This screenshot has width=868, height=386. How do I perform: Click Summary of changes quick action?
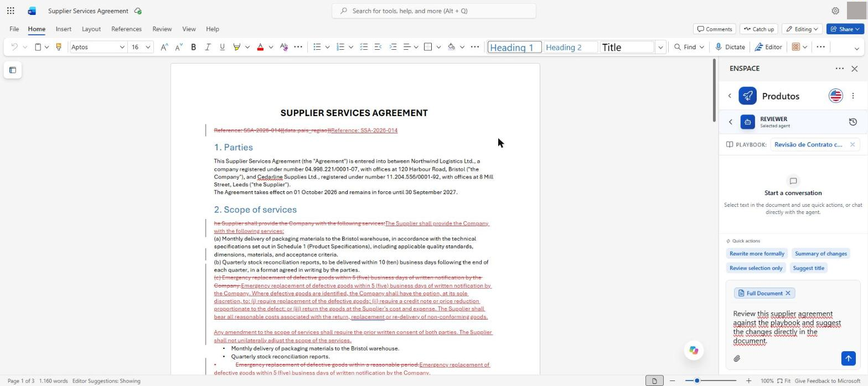(820, 253)
